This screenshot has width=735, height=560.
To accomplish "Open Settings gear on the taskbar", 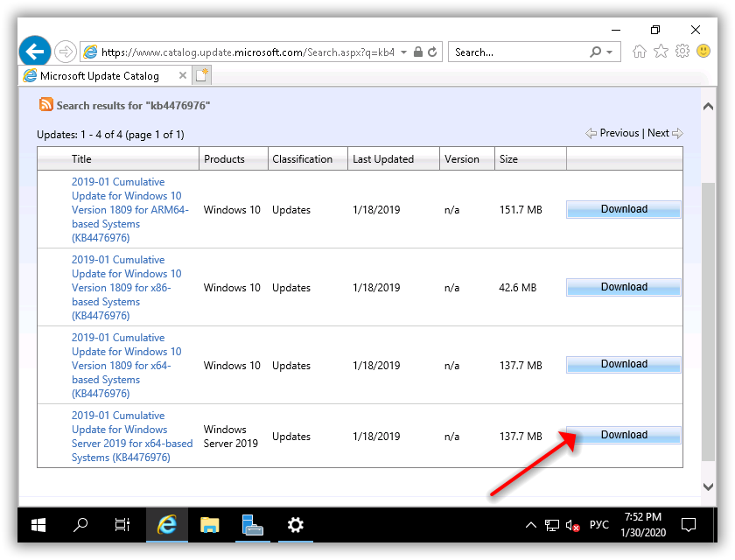I will [296, 525].
